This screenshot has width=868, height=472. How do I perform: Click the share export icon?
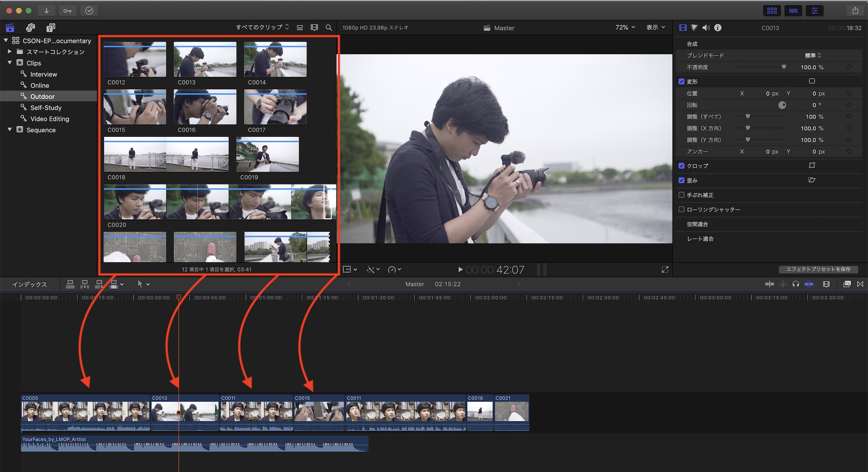click(x=855, y=10)
